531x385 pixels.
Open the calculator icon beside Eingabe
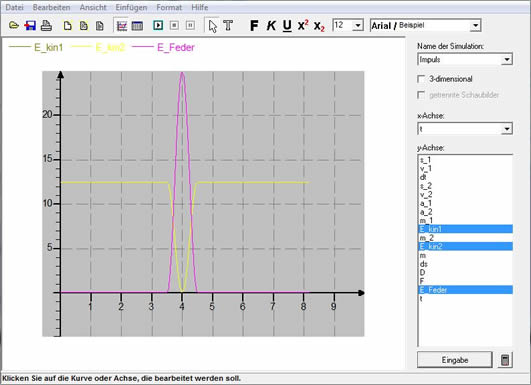505,360
